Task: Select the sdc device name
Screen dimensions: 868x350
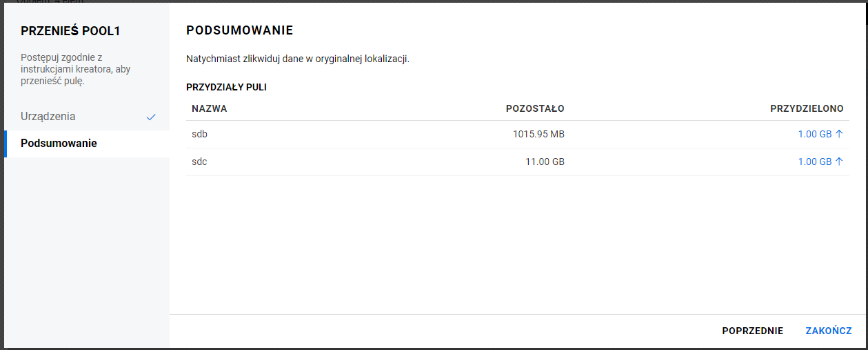Action: 199,162
